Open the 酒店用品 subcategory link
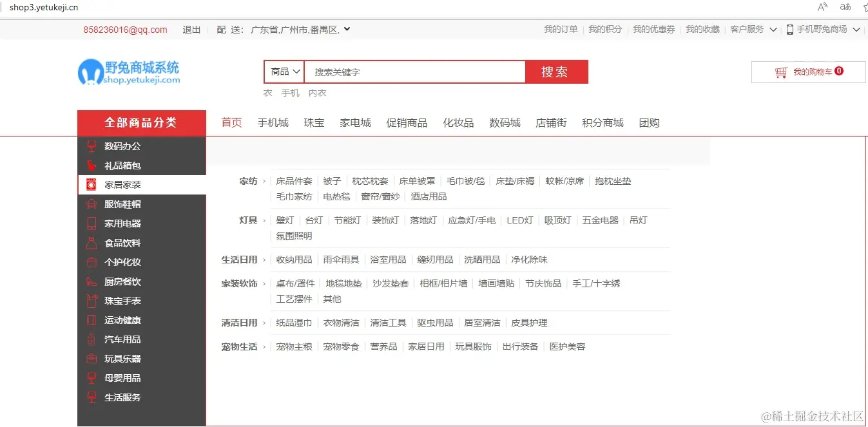This screenshot has width=868, height=427. (429, 197)
